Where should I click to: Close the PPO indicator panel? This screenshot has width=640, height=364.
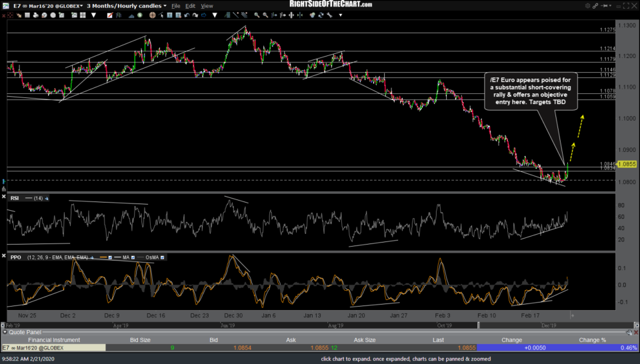click(x=4, y=256)
